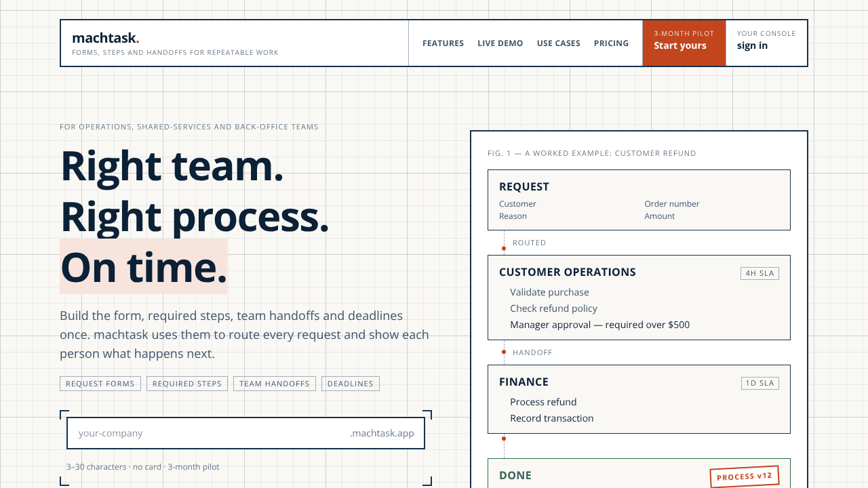This screenshot has width=868, height=488.
Task: Click the Routed connector label
Action: (x=530, y=243)
